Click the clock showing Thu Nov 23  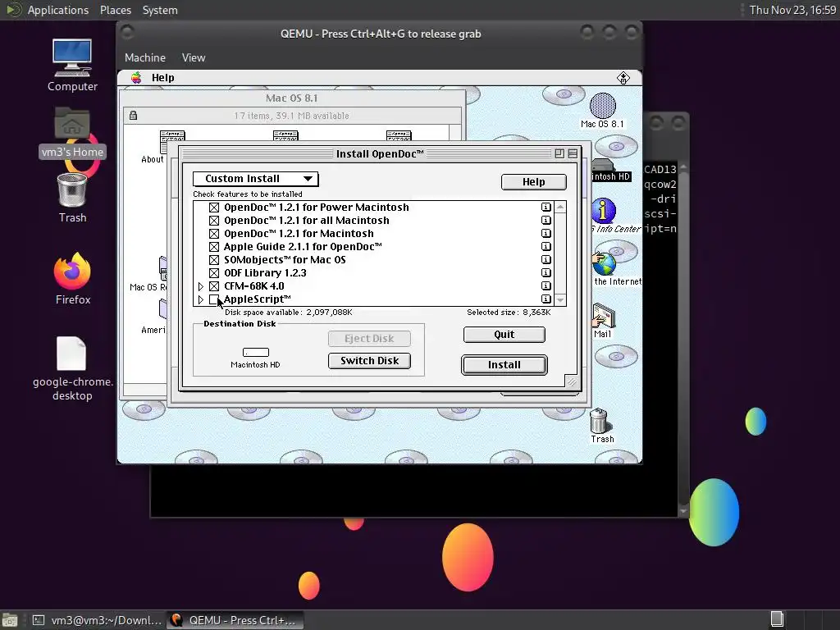click(x=792, y=10)
